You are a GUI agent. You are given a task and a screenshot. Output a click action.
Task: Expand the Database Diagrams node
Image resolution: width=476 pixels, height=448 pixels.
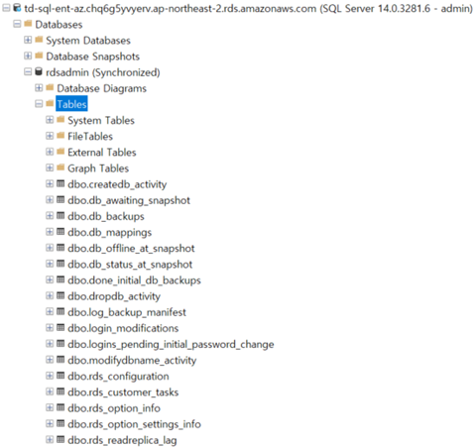coord(39,88)
